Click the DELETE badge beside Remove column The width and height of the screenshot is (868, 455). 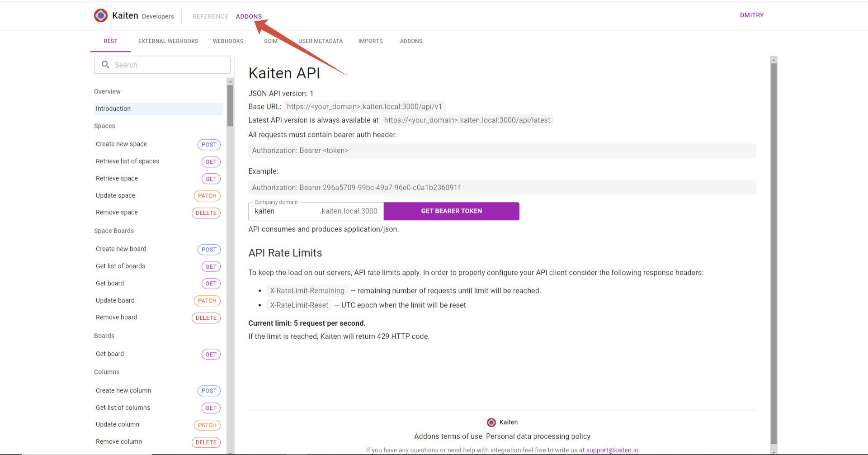point(206,442)
